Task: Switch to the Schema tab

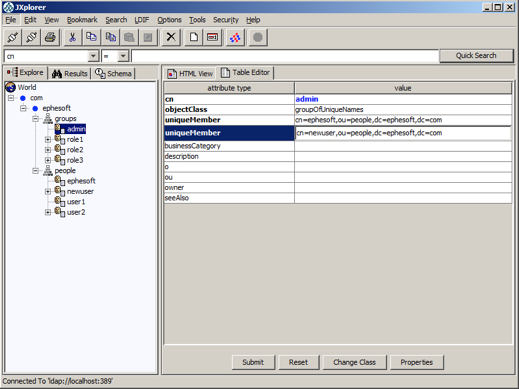Action: coord(113,73)
